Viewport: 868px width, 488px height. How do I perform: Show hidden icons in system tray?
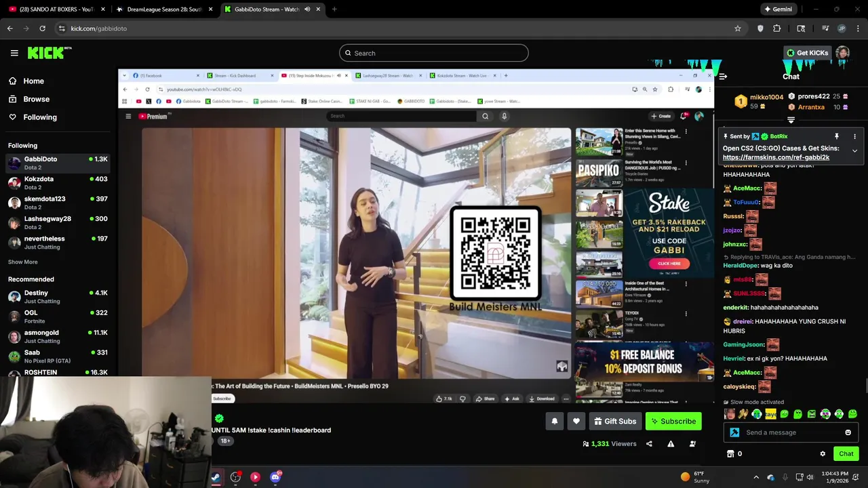click(x=756, y=477)
